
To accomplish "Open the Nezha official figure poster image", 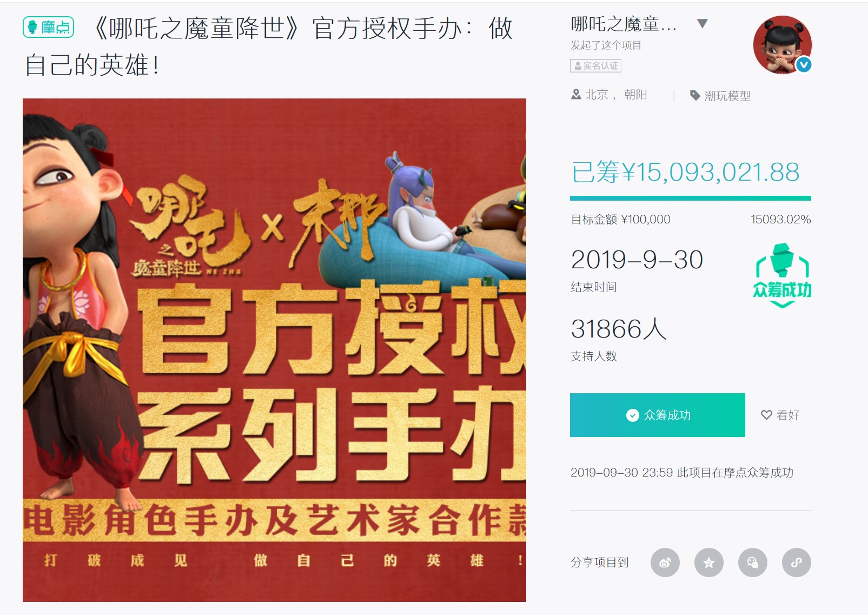I will tap(274, 350).
